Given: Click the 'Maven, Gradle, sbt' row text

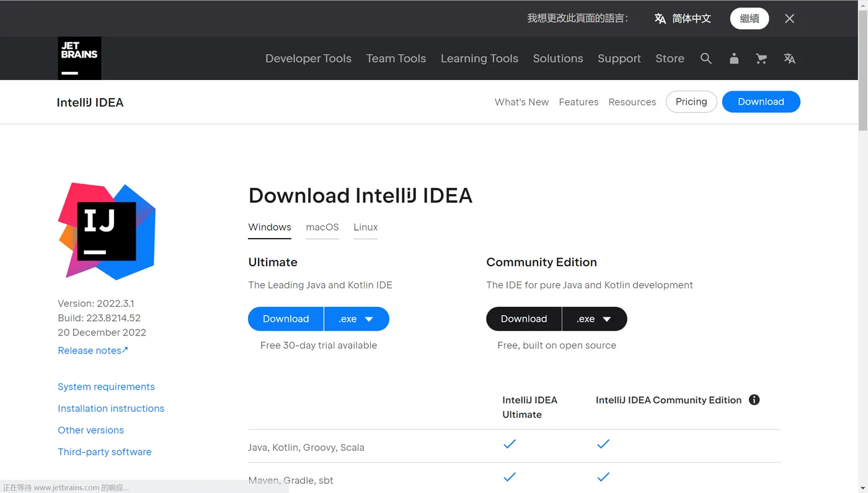Looking at the screenshot, I should click(x=291, y=480).
